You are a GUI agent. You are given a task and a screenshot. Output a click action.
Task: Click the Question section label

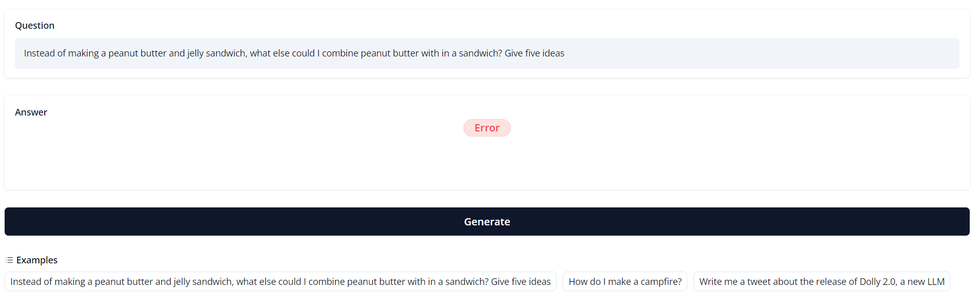34,26
